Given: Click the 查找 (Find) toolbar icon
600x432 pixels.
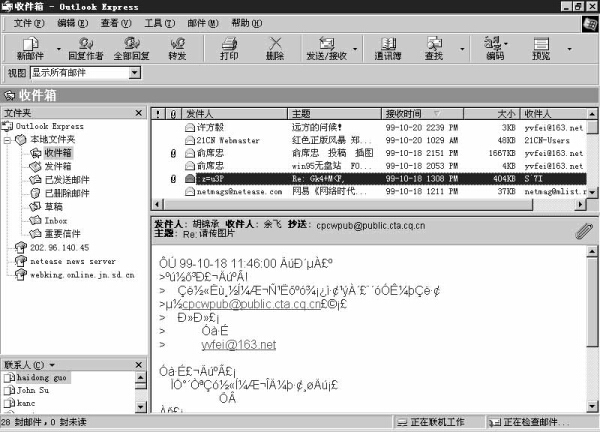Looking at the screenshot, I should coord(434,49).
